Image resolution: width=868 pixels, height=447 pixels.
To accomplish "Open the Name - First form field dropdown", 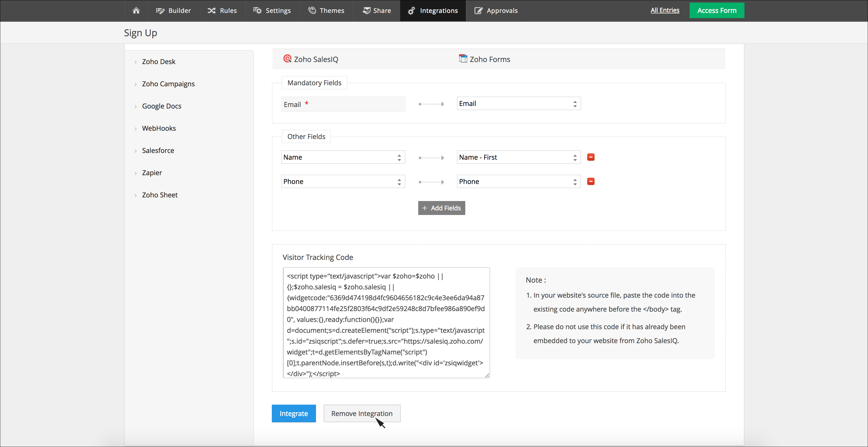I will [x=519, y=157].
